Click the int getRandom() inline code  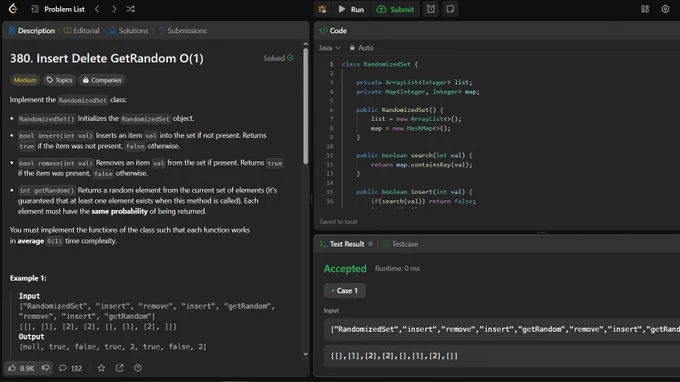47,190
